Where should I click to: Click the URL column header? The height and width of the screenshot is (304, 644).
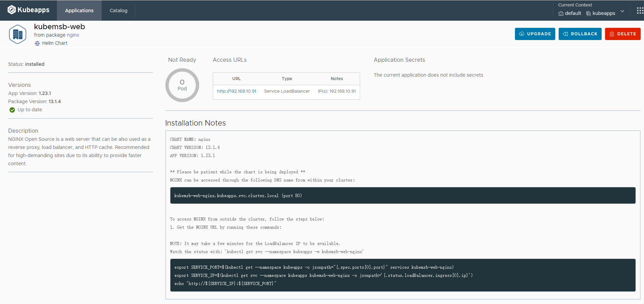(x=236, y=79)
